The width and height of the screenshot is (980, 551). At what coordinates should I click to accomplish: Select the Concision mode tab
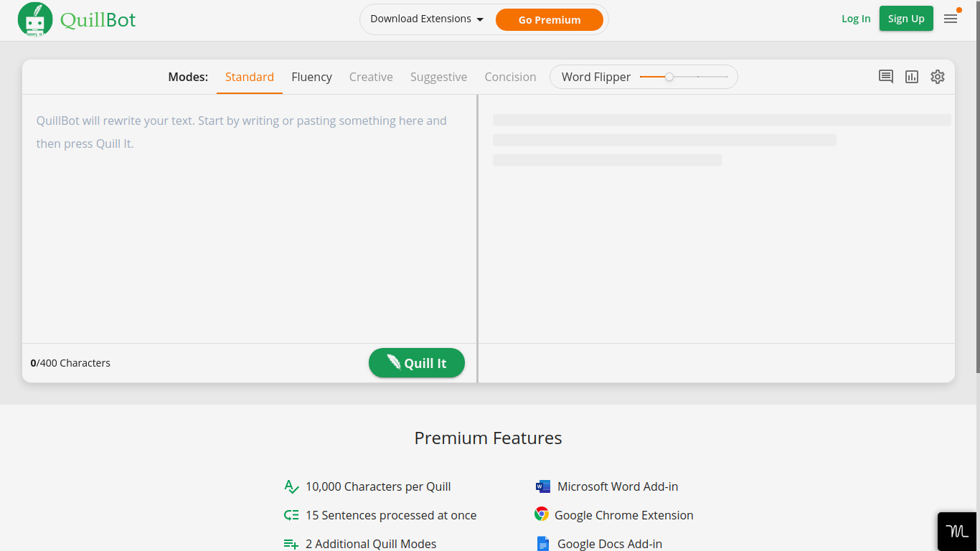[x=510, y=77]
